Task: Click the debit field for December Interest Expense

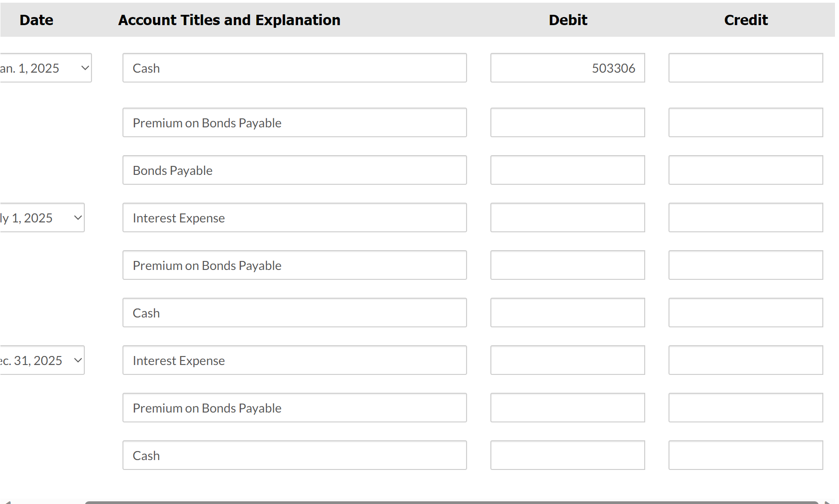Action: coord(568,360)
